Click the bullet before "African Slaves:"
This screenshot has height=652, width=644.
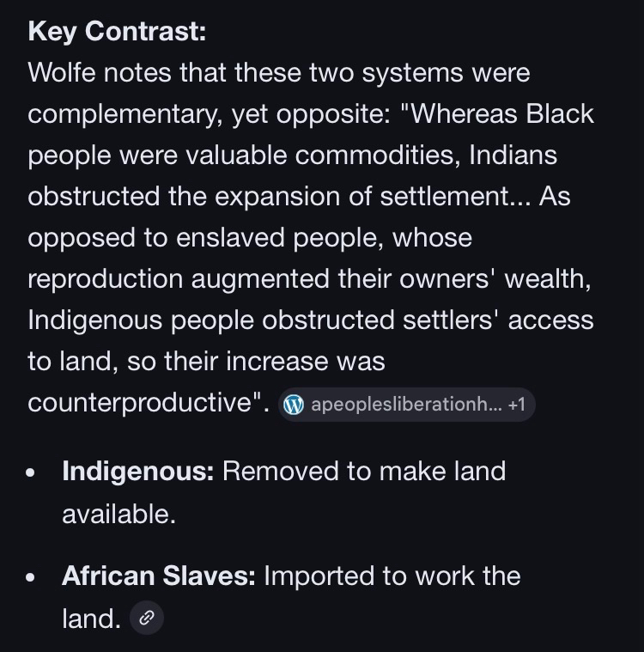[x=32, y=577]
